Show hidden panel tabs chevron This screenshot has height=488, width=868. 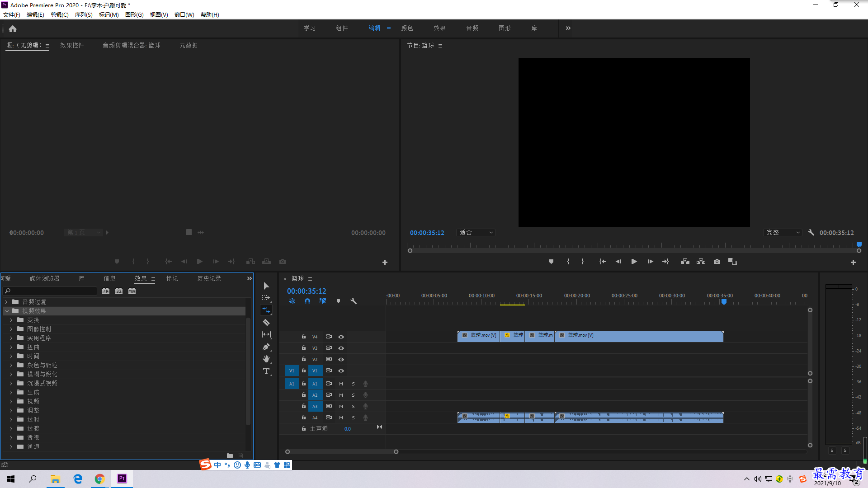tap(249, 279)
